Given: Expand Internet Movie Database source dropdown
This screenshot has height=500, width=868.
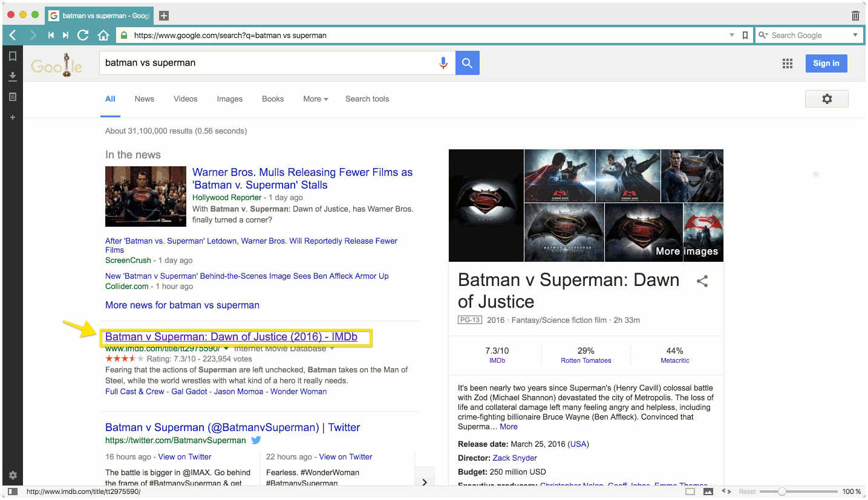Looking at the screenshot, I should (332, 348).
